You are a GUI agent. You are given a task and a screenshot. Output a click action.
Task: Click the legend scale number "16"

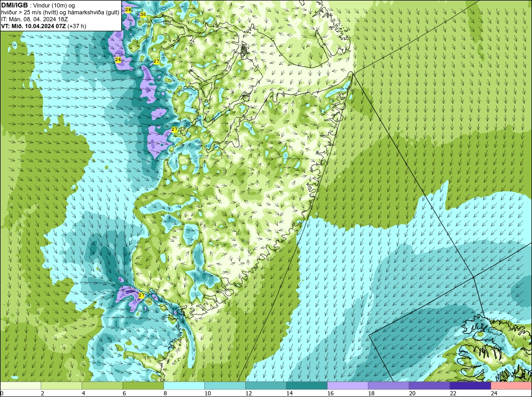(330, 393)
